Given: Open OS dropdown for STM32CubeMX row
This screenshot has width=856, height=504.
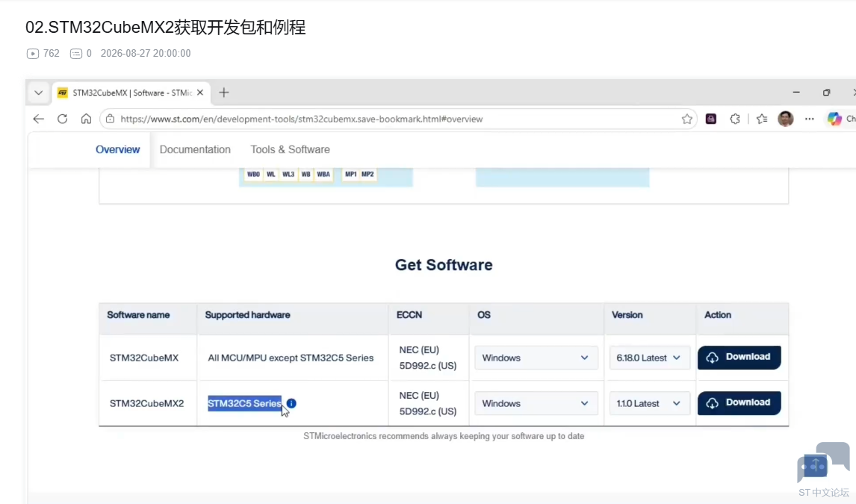Looking at the screenshot, I should (x=536, y=358).
